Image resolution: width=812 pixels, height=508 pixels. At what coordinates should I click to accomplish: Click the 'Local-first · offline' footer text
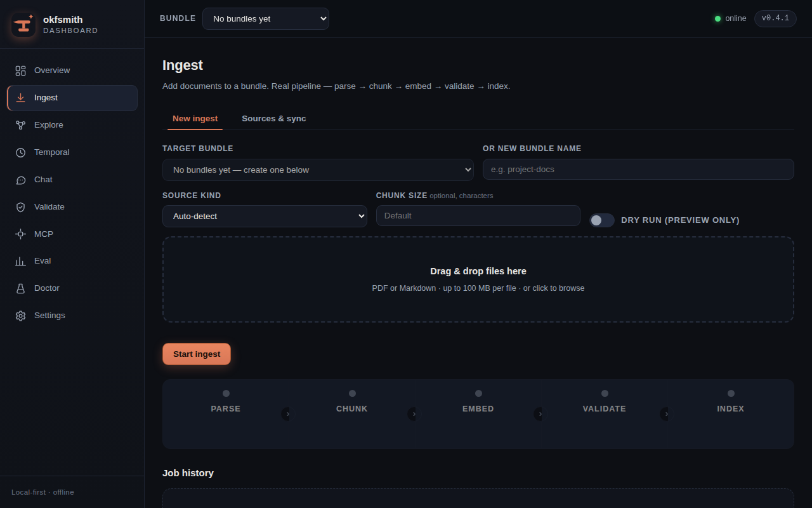pos(43,492)
